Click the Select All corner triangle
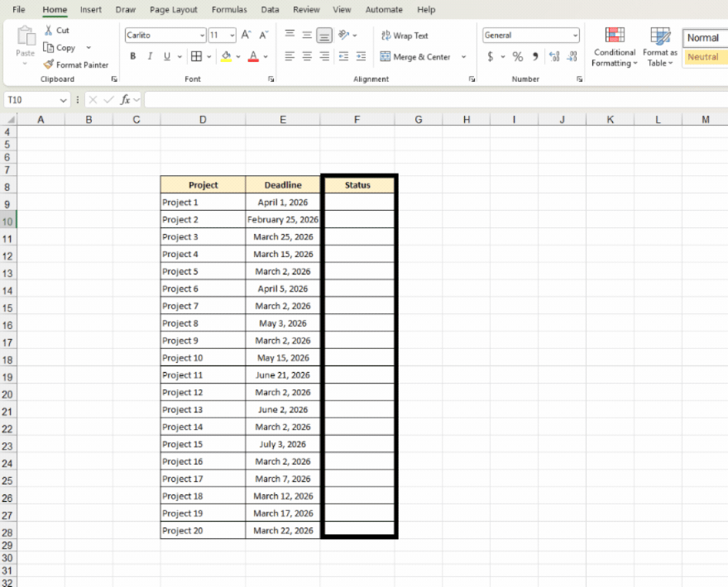 [x=9, y=120]
